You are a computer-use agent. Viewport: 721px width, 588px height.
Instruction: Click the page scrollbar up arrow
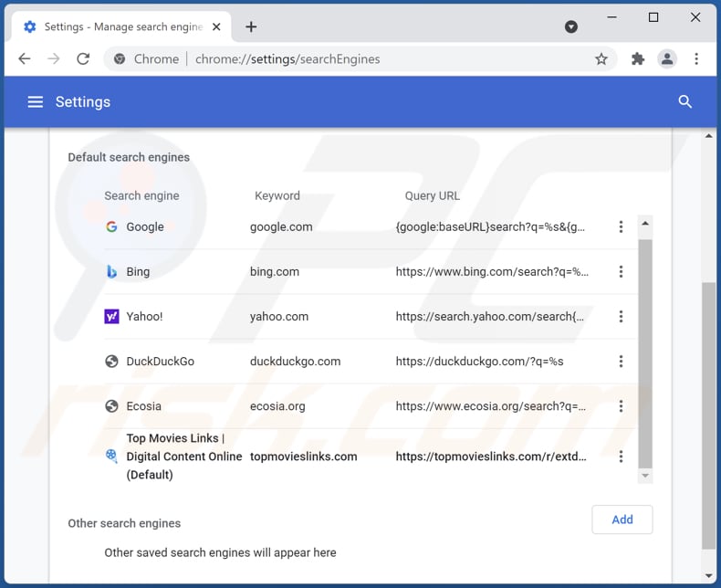(x=708, y=136)
